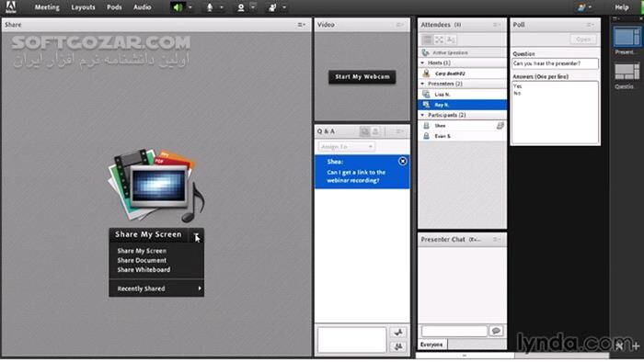The width and height of the screenshot is (644, 362).
Task: Collapse the Participants (2) group
Action: click(422, 115)
